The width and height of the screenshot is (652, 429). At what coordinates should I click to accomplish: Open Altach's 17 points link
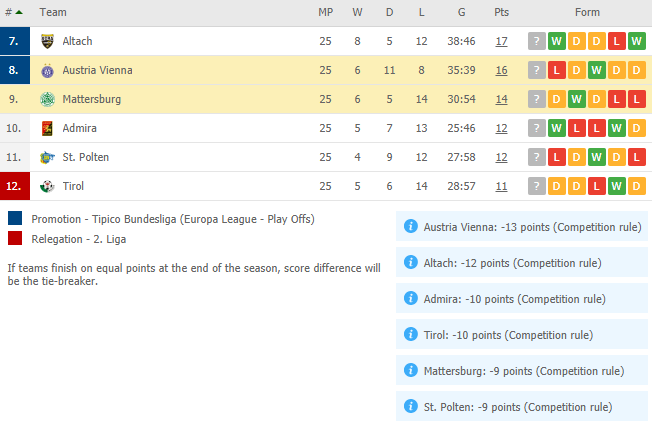[x=501, y=41]
